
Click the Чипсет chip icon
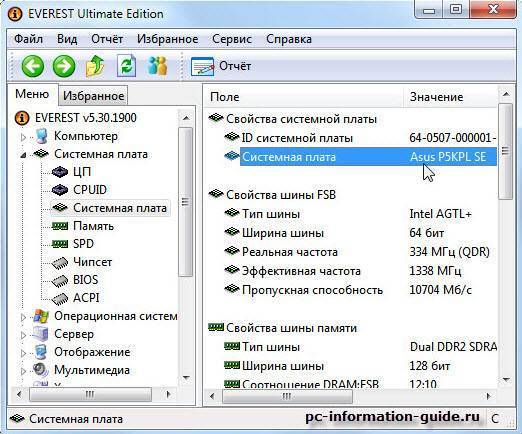[60, 263]
